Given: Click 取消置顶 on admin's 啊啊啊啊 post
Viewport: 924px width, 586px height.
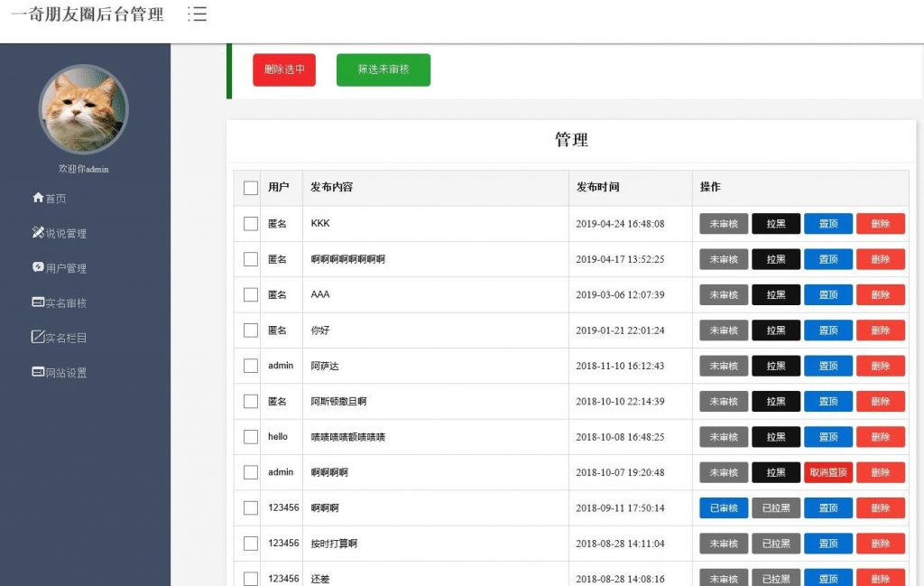Looking at the screenshot, I should coord(827,472).
